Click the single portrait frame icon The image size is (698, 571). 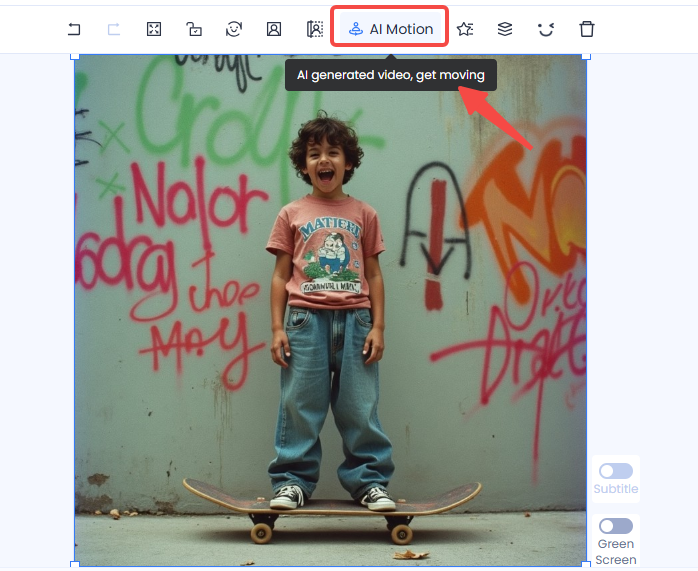click(274, 29)
